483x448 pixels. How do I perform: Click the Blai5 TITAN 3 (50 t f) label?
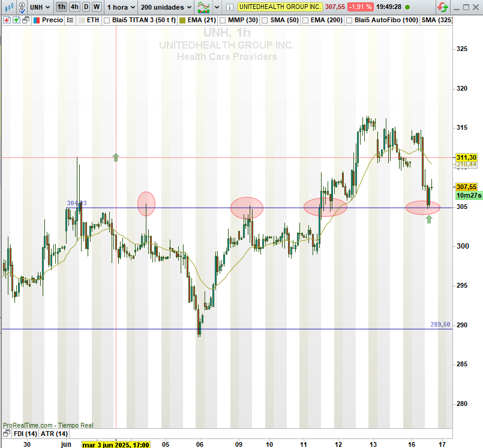pyautogui.click(x=144, y=20)
